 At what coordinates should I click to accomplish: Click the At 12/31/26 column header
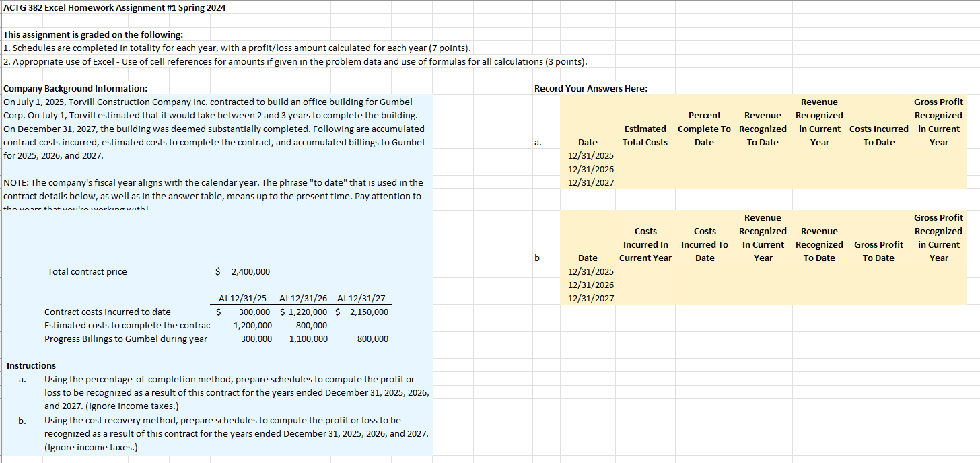(304, 298)
